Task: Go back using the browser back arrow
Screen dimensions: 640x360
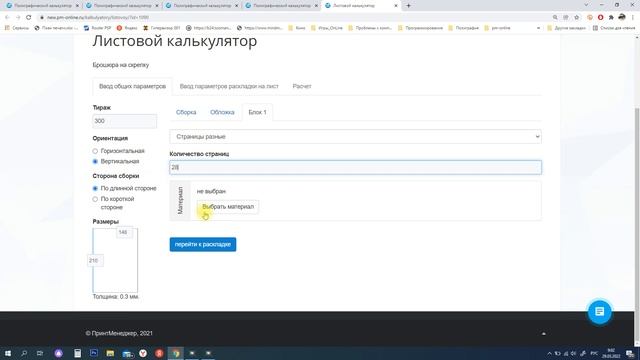Action: coord(7,18)
